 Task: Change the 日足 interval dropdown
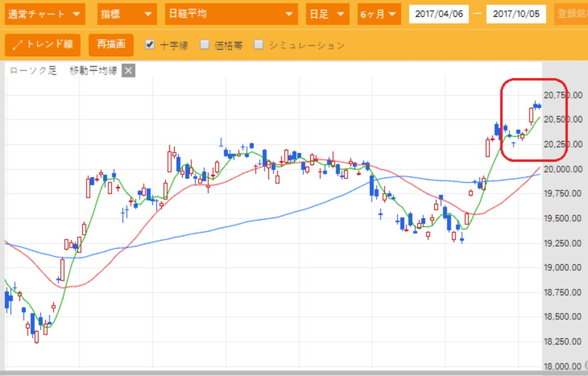click(x=328, y=14)
